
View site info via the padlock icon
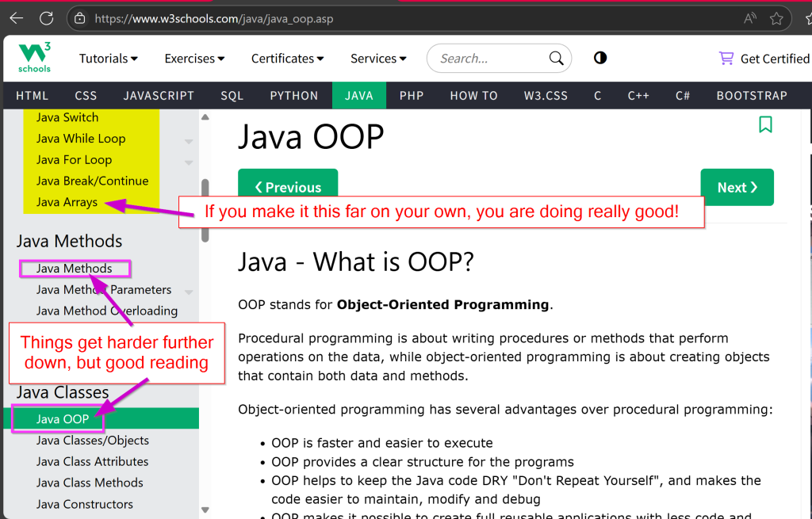(78, 17)
